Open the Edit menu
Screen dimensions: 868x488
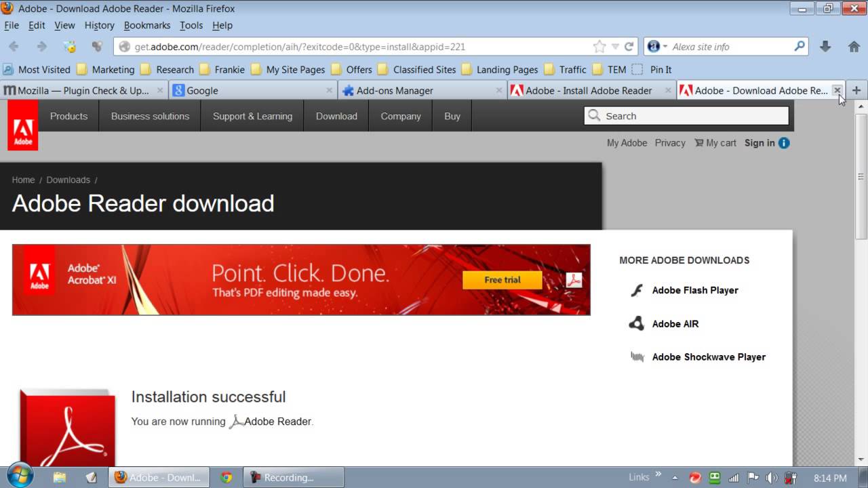click(x=37, y=25)
